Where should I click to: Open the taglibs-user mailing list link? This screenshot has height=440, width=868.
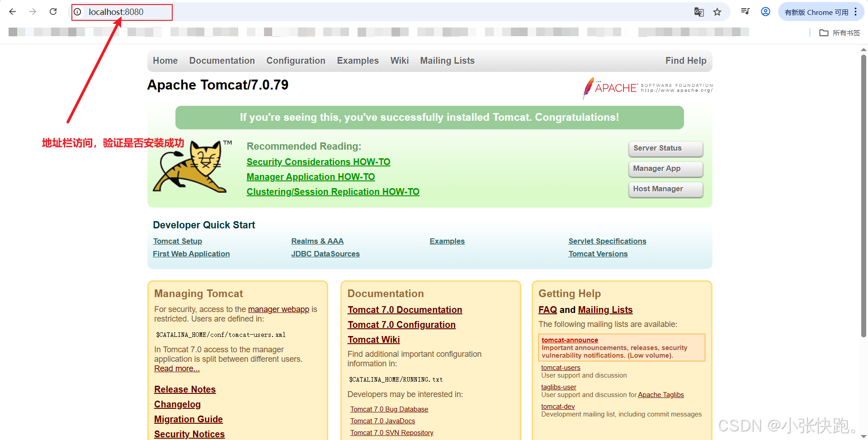coord(558,387)
